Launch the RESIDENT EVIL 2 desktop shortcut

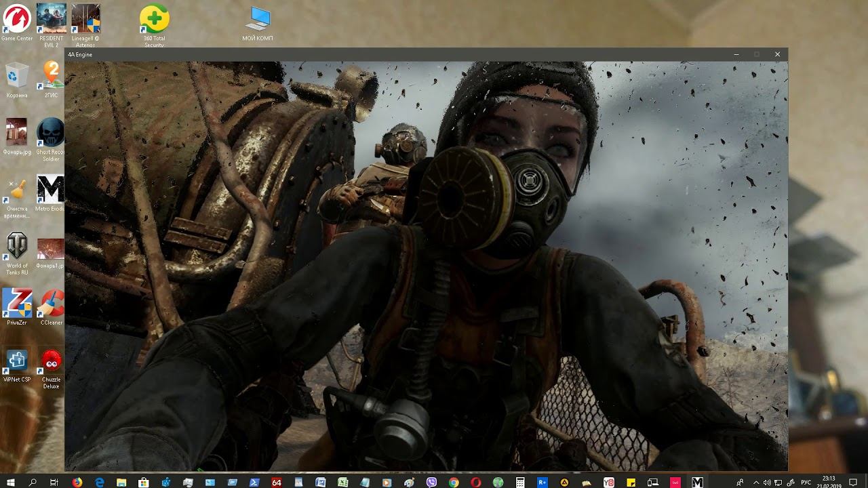[x=52, y=25]
